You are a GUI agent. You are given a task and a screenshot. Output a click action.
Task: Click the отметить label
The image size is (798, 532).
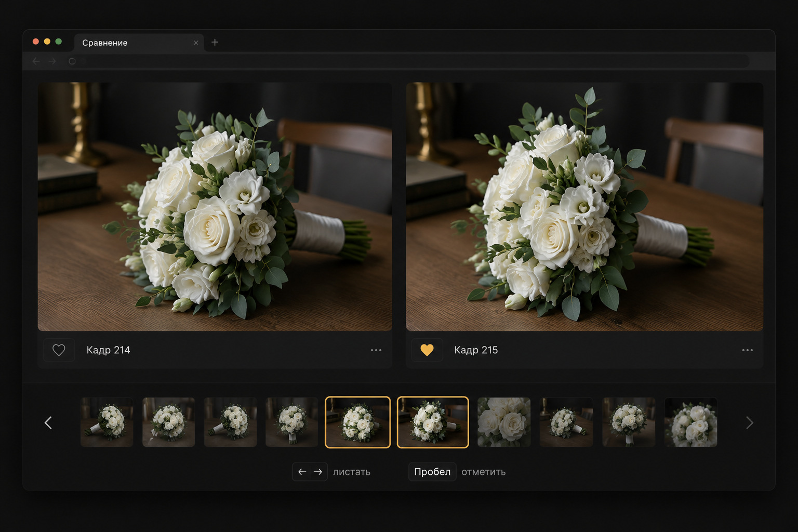(484, 472)
